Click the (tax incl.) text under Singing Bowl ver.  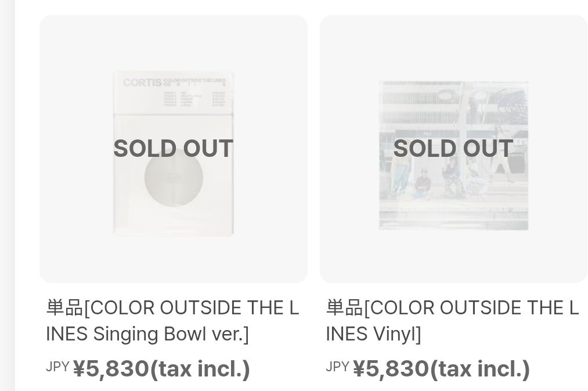[x=200, y=369]
